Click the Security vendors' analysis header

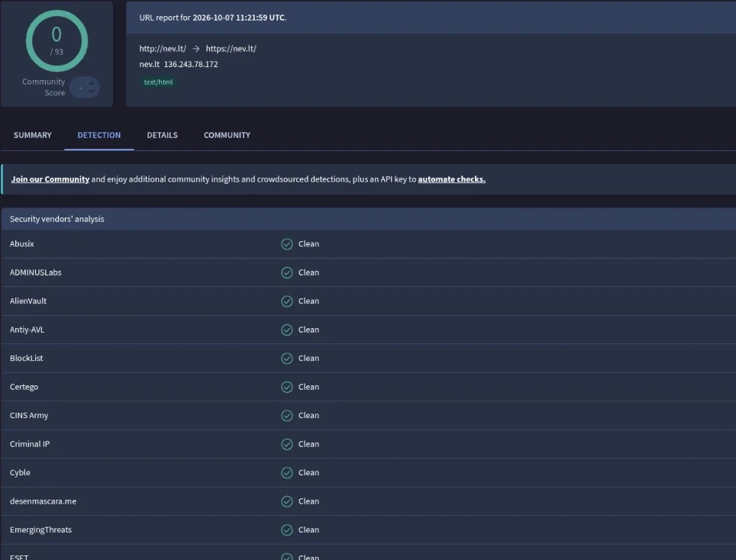56,219
